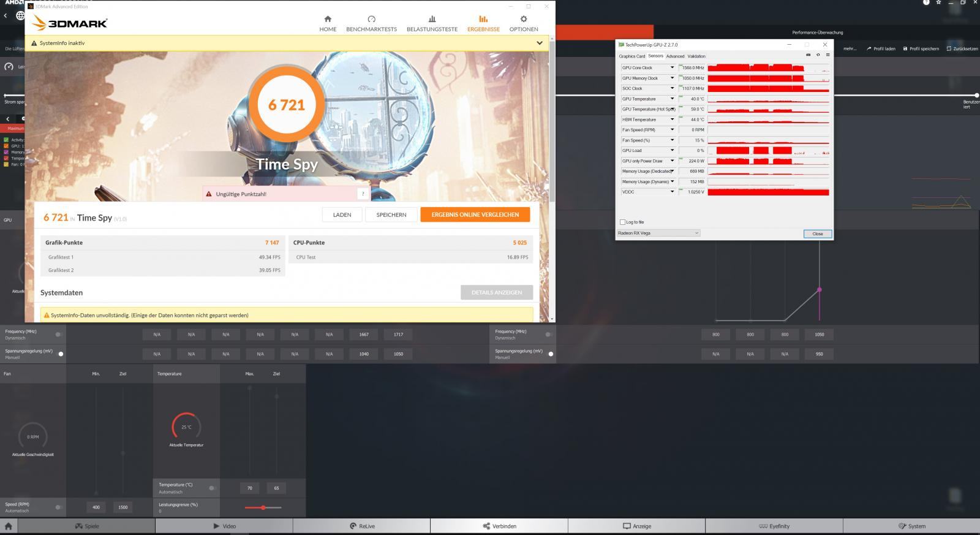Click the Profil laden icon button

click(881, 48)
